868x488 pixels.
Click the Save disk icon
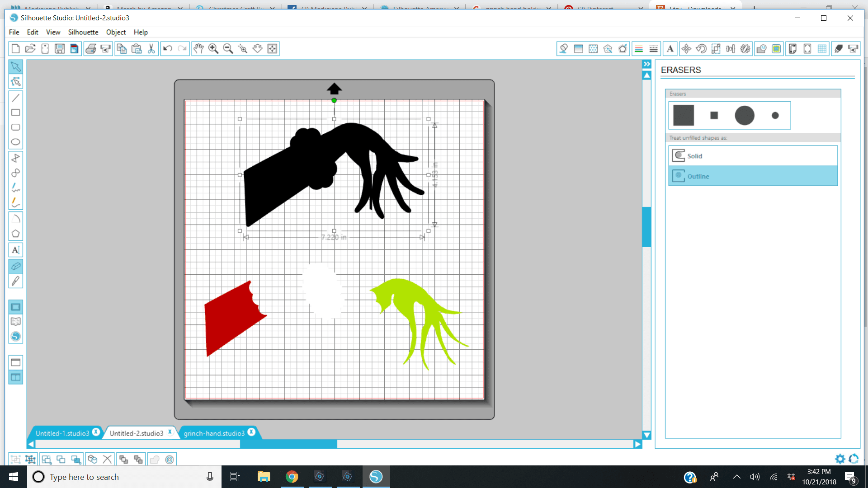pos(60,49)
